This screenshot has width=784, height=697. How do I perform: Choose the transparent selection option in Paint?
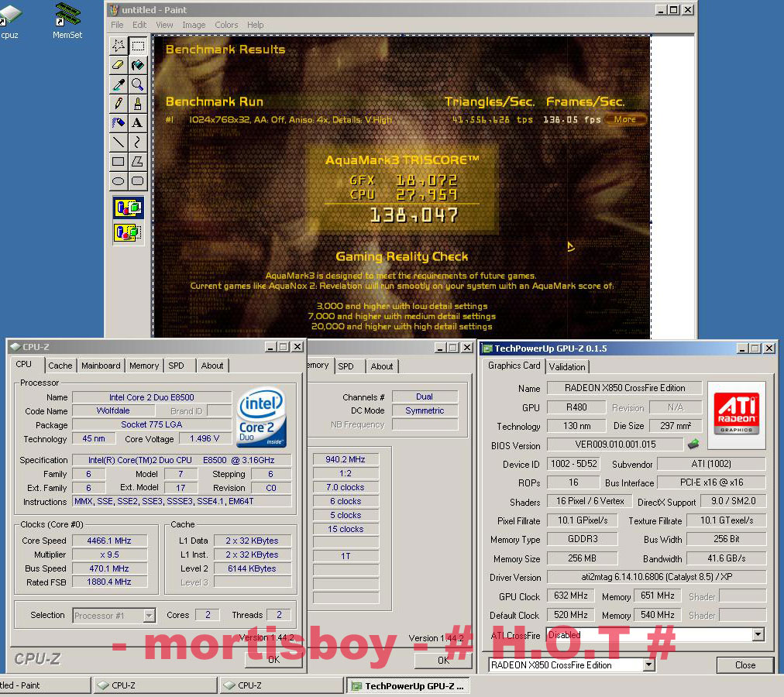pyautogui.click(x=128, y=232)
